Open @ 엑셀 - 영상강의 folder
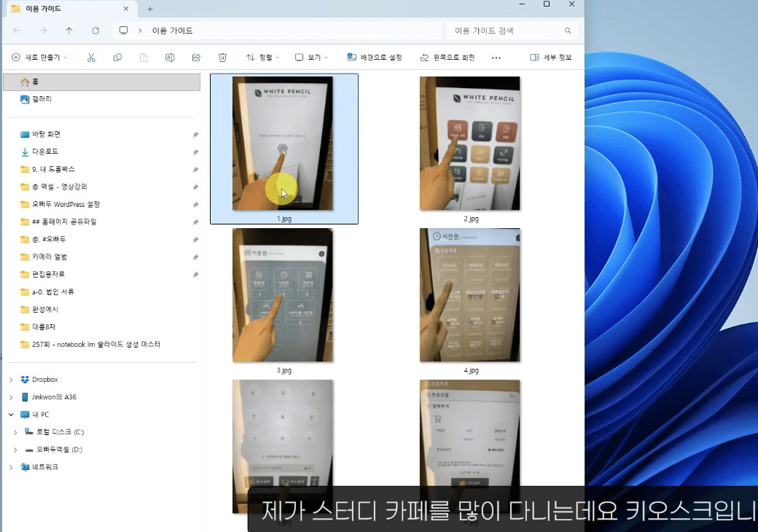 tap(60, 187)
